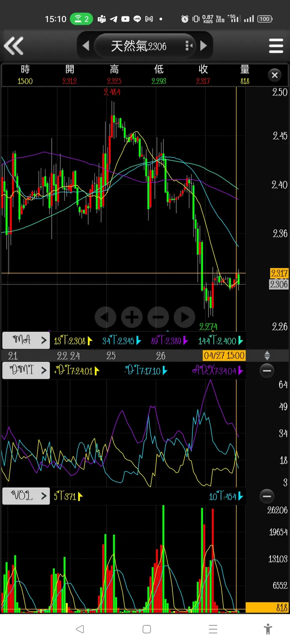Image resolution: width=290 pixels, height=644 pixels.
Task: Open the hamburger menu
Action: click(x=276, y=46)
